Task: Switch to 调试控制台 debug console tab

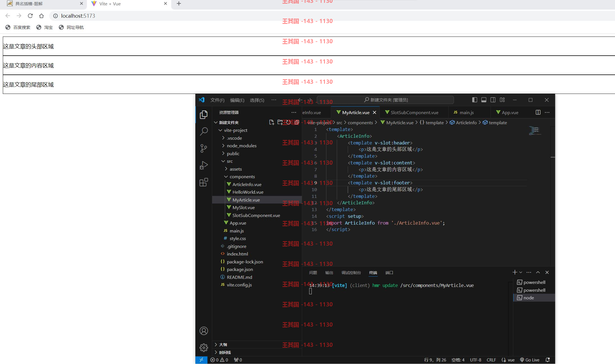Action: [351, 273]
